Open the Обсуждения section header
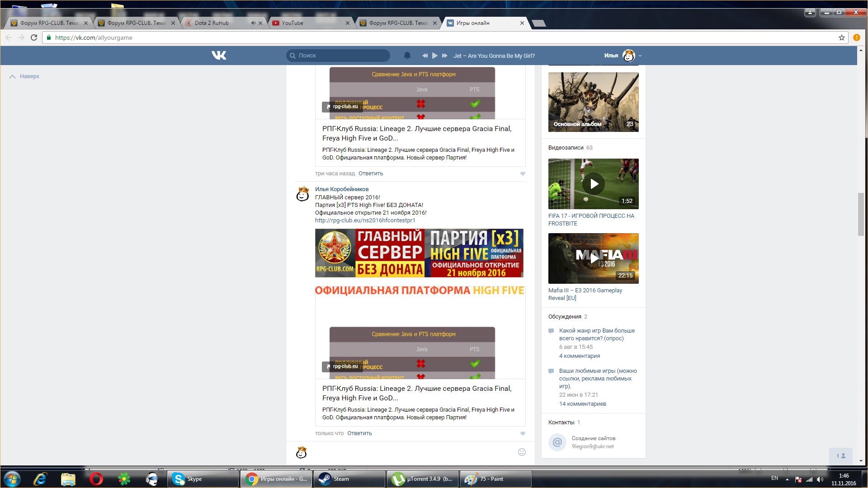The height and width of the screenshot is (488, 868). pos(565,317)
